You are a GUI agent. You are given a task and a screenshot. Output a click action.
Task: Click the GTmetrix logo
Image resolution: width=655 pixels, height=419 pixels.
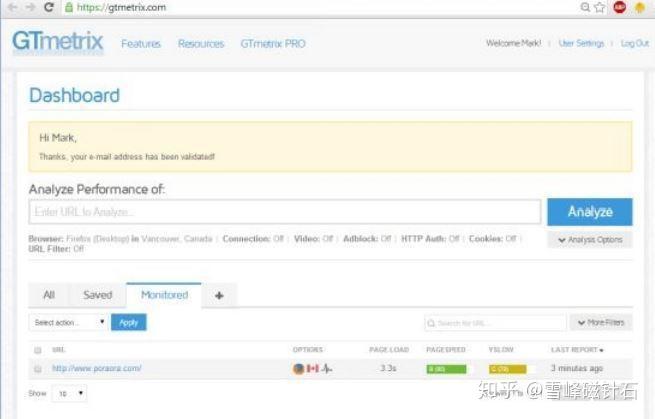[x=58, y=43]
